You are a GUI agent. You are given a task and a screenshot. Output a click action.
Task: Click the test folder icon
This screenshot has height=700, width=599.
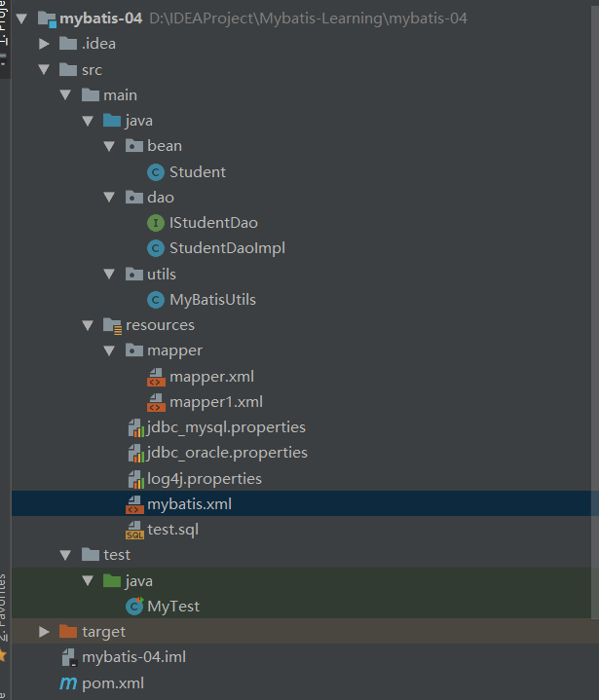[x=91, y=555]
